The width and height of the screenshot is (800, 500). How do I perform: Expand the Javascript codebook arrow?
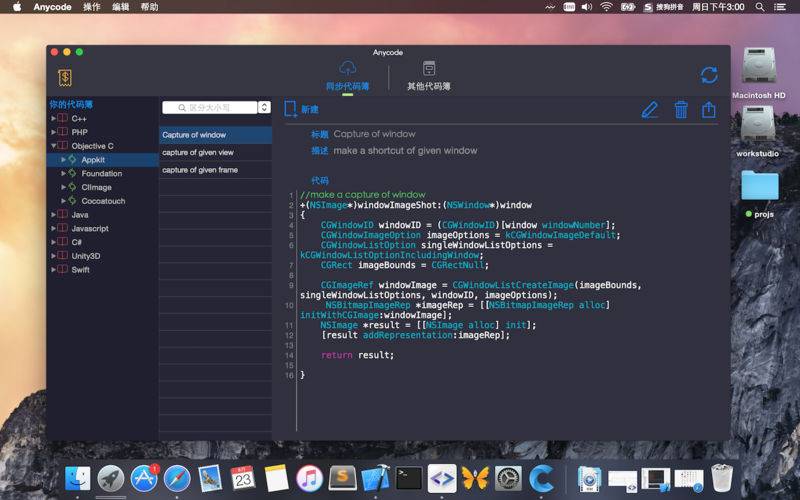(53, 229)
